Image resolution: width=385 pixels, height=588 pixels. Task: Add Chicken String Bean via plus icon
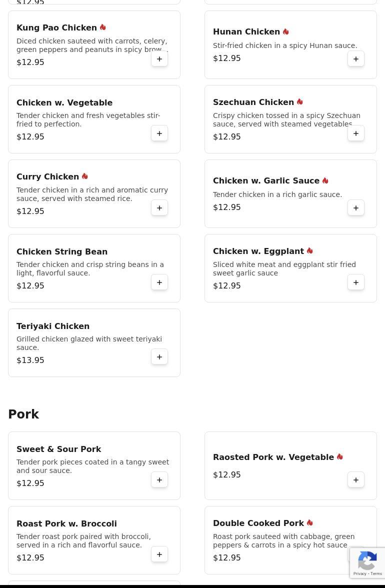coord(159,282)
